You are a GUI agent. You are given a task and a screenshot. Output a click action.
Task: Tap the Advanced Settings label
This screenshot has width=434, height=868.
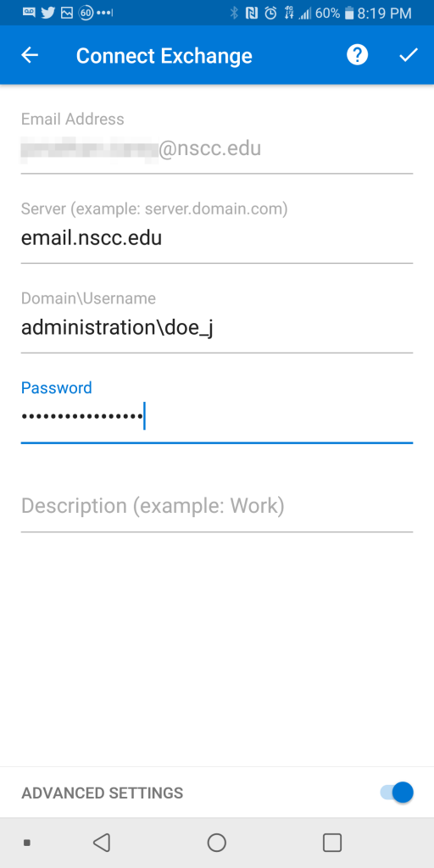tap(102, 793)
